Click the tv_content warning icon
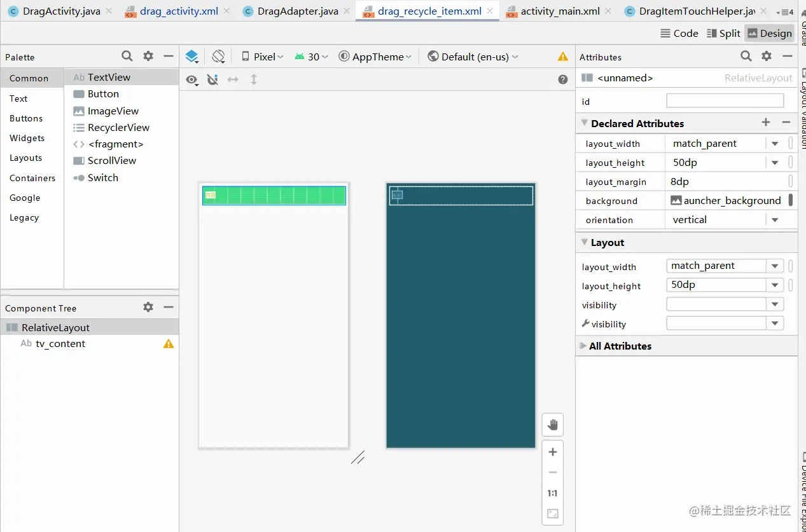The image size is (806, 532). point(169,344)
